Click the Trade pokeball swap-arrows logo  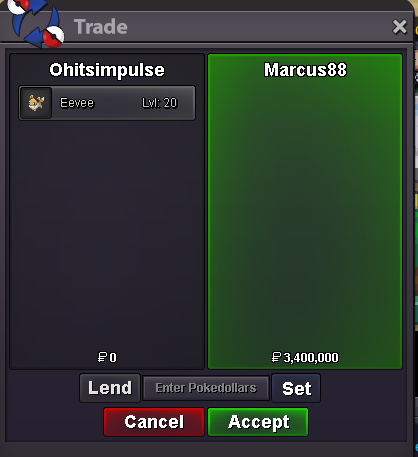tap(36, 23)
